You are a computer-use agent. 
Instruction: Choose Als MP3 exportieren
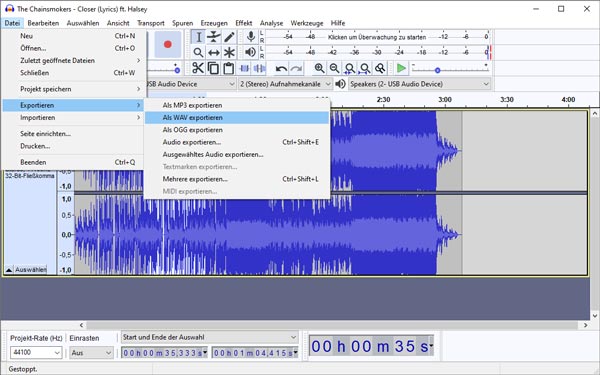point(237,105)
